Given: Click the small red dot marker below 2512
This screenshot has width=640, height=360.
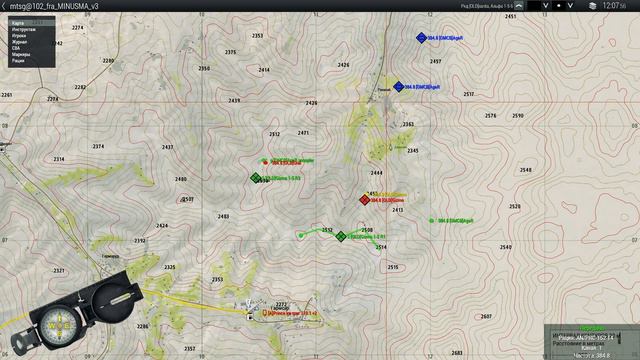Looking at the screenshot, I should point(265,163).
